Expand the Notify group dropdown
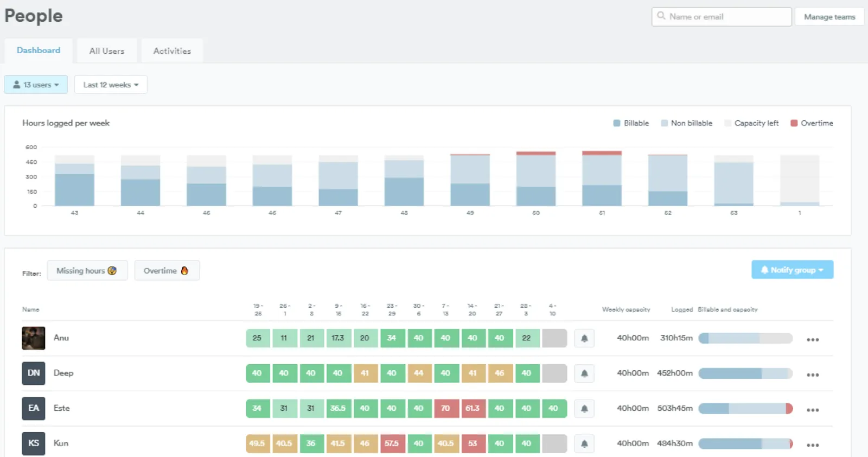Viewport: 868px width, 457px height. click(x=792, y=270)
